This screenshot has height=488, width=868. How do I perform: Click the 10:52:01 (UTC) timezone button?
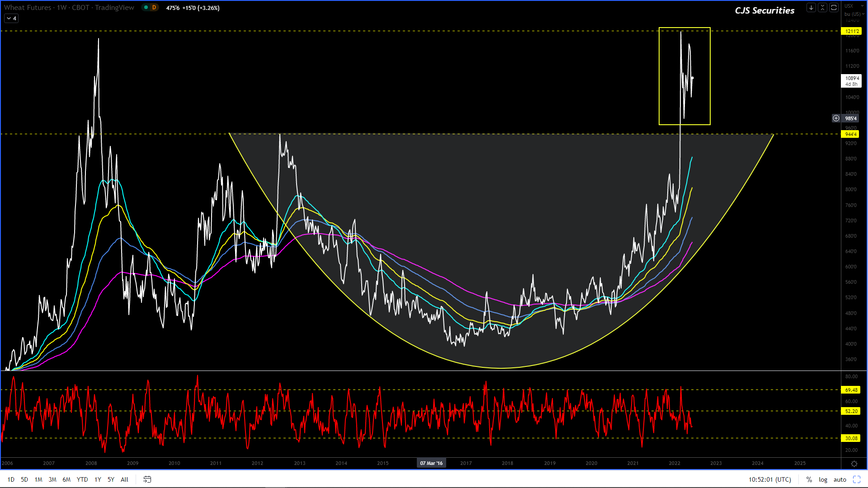[769, 479]
